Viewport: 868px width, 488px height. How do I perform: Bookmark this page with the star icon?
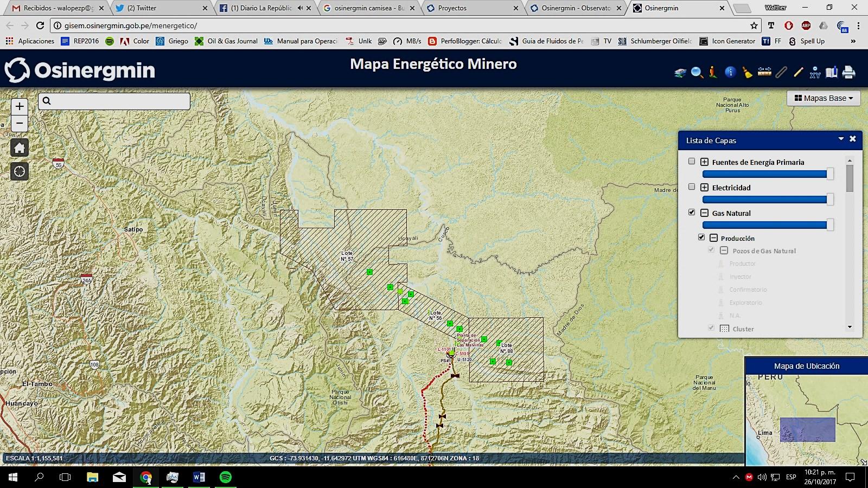754,25
